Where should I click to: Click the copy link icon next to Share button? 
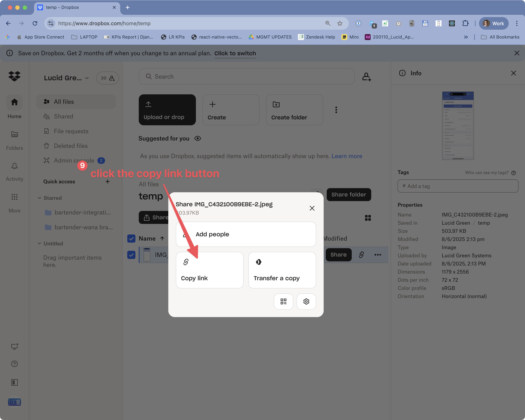361,255
